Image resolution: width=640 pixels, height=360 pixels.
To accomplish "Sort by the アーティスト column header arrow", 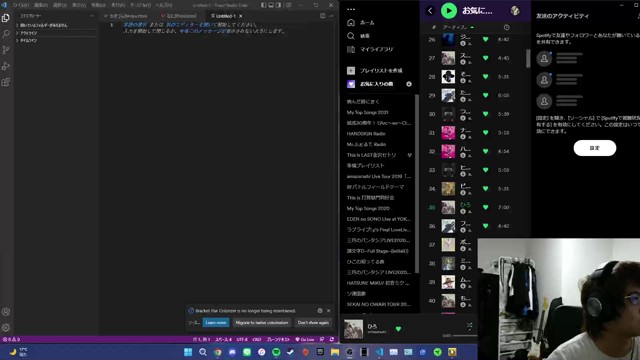I will tap(472, 27).
